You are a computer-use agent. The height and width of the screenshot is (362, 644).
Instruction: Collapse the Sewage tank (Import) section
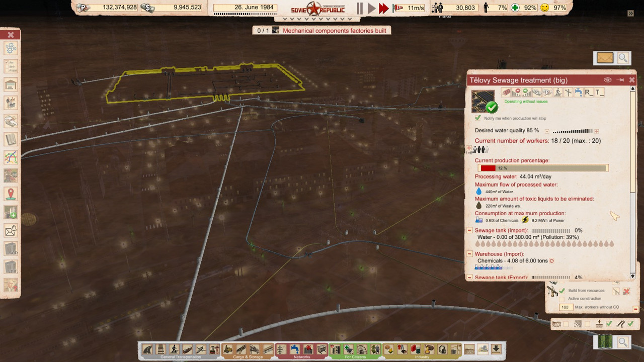click(469, 230)
